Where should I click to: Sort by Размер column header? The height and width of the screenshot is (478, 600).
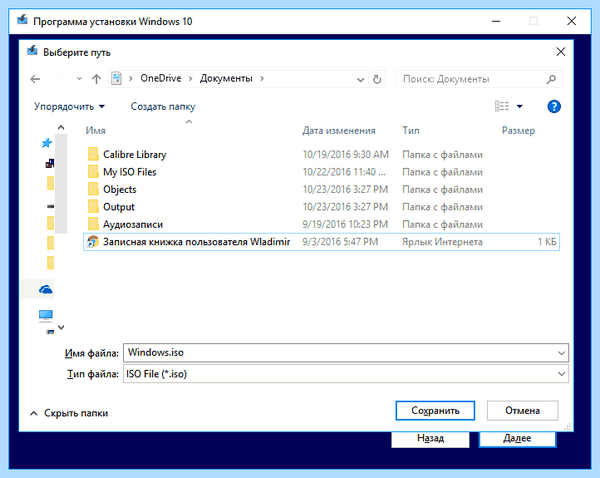point(518,131)
